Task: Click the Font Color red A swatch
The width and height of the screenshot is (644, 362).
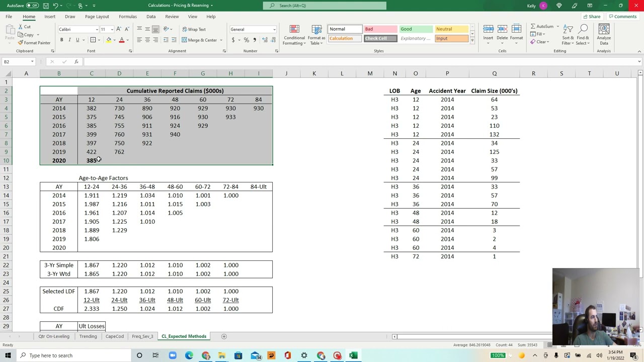Action: click(x=121, y=40)
